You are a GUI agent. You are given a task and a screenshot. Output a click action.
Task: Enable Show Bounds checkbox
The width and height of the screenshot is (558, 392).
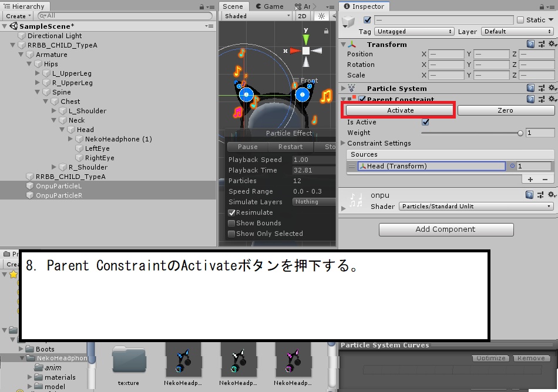tap(231, 223)
